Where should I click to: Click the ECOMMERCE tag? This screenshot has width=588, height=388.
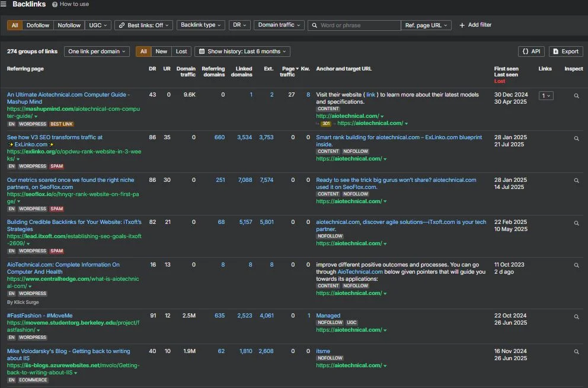click(x=33, y=380)
